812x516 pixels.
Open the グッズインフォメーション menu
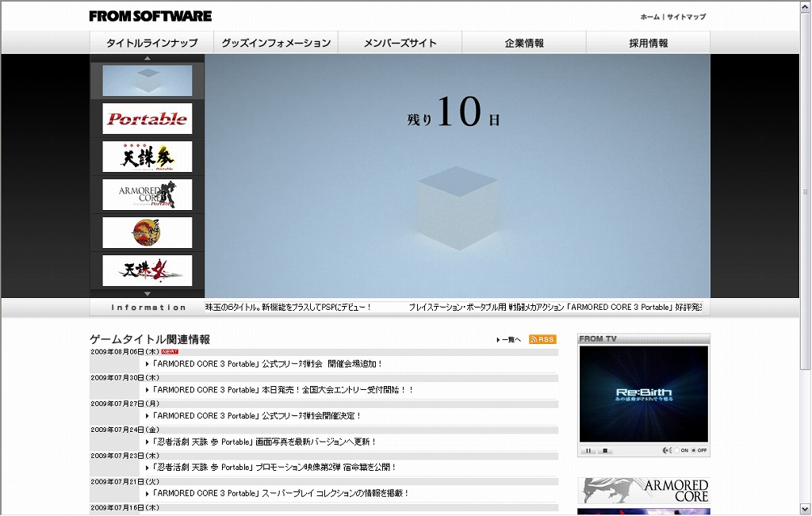coord(276,43)
